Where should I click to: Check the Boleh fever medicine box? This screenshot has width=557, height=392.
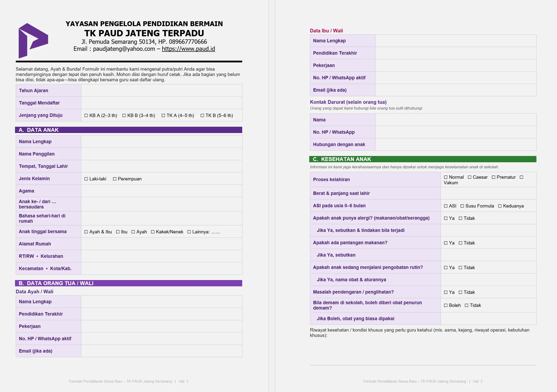pyautogui.click(x=446, y=305)
